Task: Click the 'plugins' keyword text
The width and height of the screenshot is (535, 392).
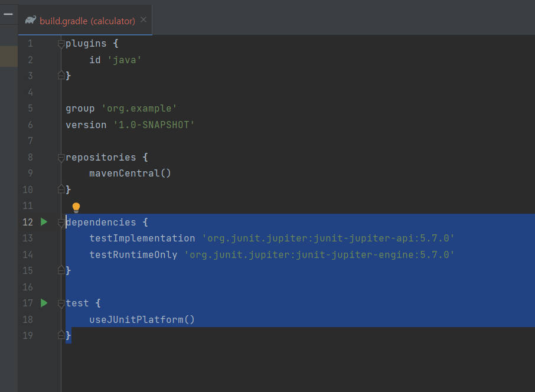Action: click(86, 44)
